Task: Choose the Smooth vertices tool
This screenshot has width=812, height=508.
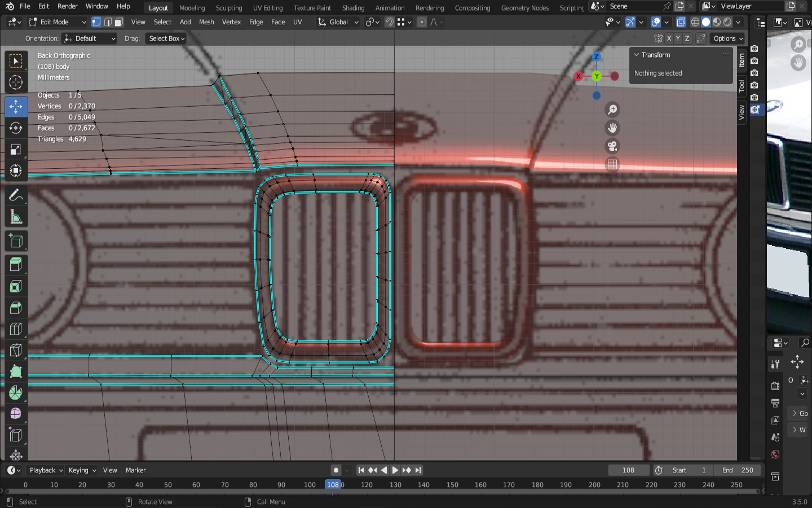Action: click(x=16, y=414)
